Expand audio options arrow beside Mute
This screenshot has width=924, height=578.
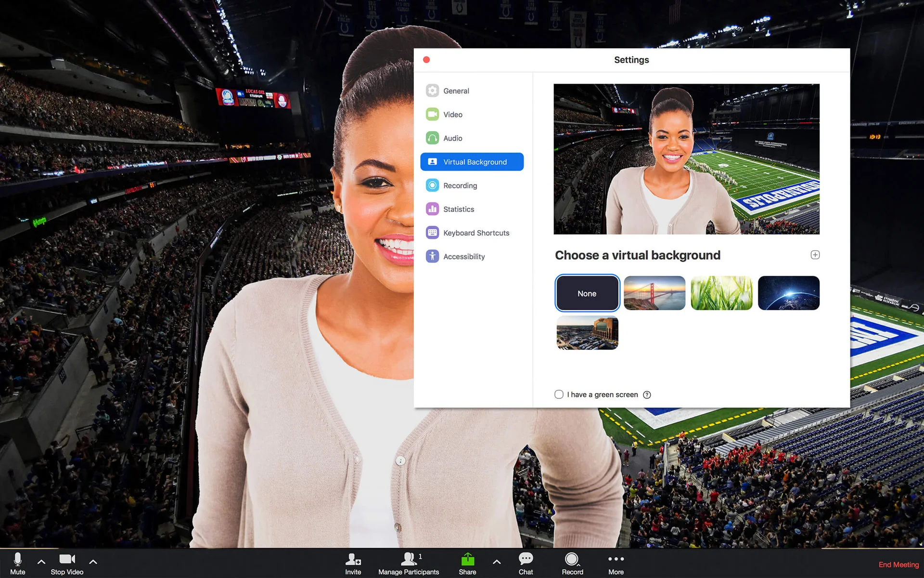pos(41,562)
